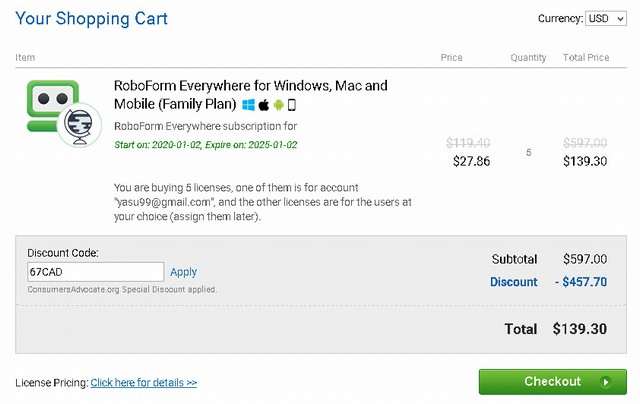This screenshot has height=404, width=640.
Task: Click the mobile phone icon
Action: pos(292,105)
